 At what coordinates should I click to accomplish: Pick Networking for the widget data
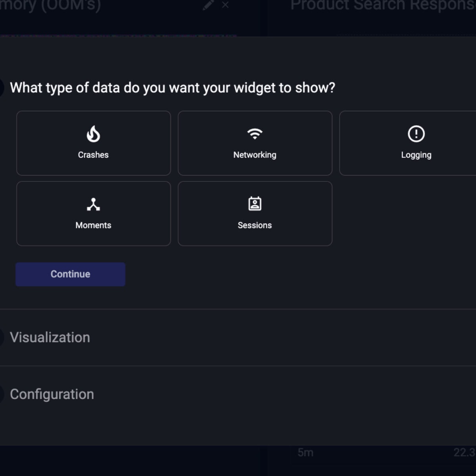point(255,143)
